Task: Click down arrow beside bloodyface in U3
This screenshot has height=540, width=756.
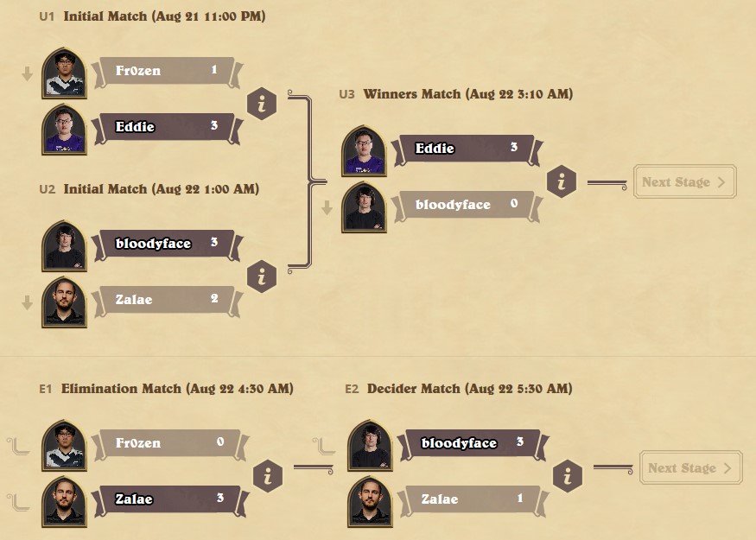Action: pyautogui.click(x=327, y=208)
